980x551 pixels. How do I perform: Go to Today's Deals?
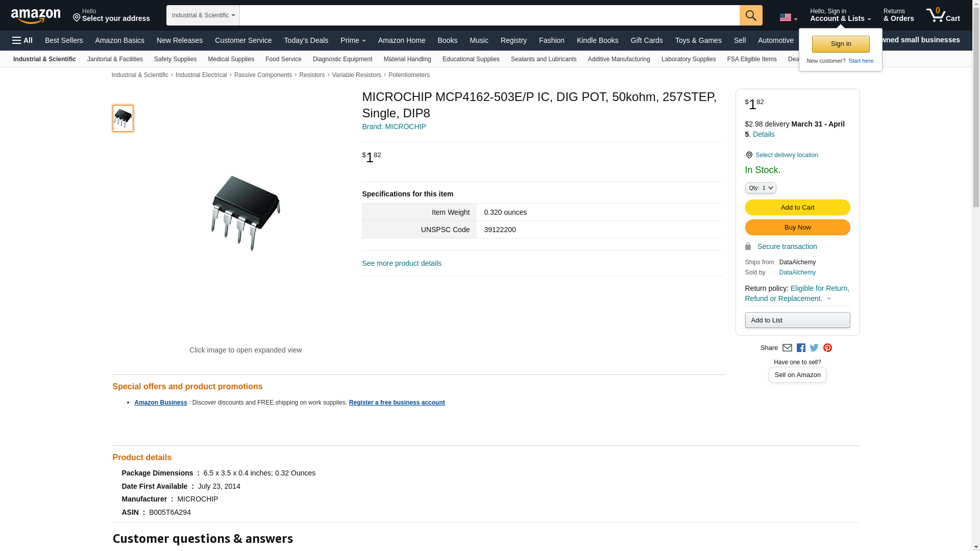pyautogui.click(x=306, y=40)
